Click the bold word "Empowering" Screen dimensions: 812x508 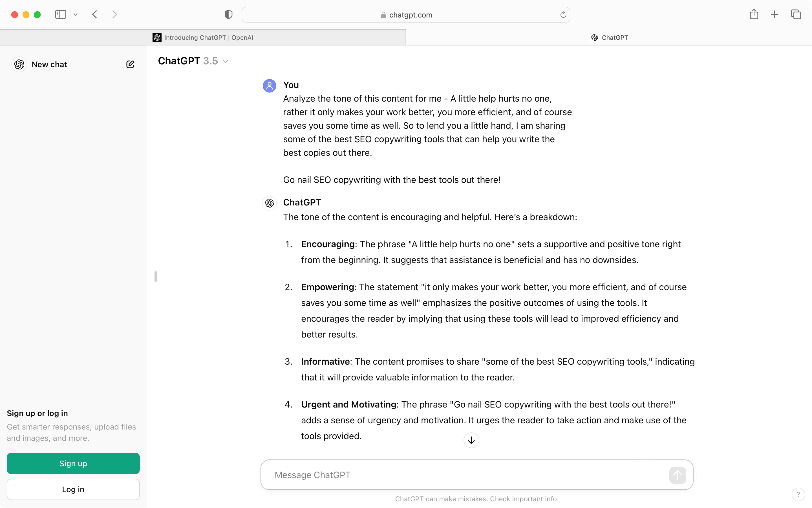pos(328,287)
